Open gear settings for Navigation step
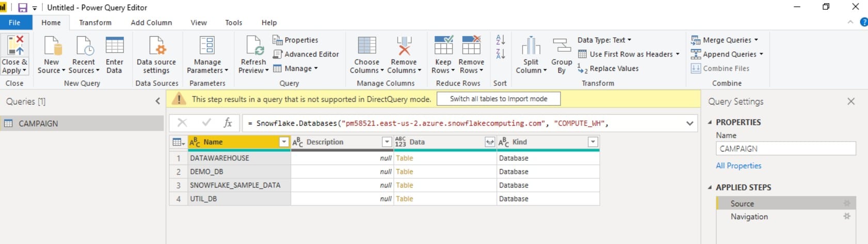The height and width of the screenshot is (244, 868). [846, 216]
